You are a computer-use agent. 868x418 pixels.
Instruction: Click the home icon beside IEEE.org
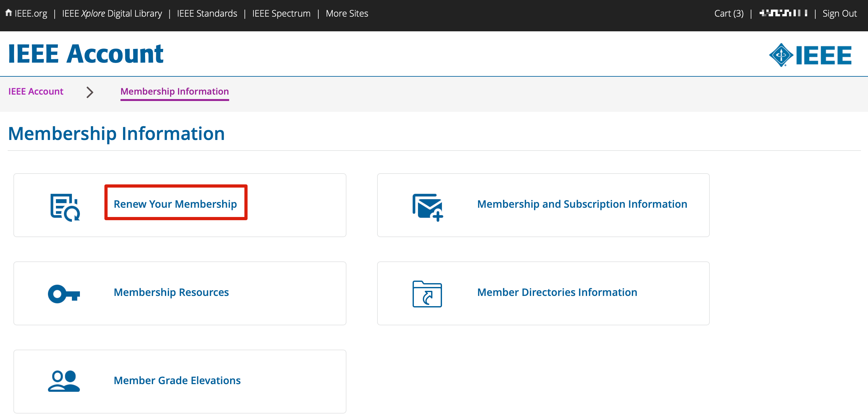9,12
